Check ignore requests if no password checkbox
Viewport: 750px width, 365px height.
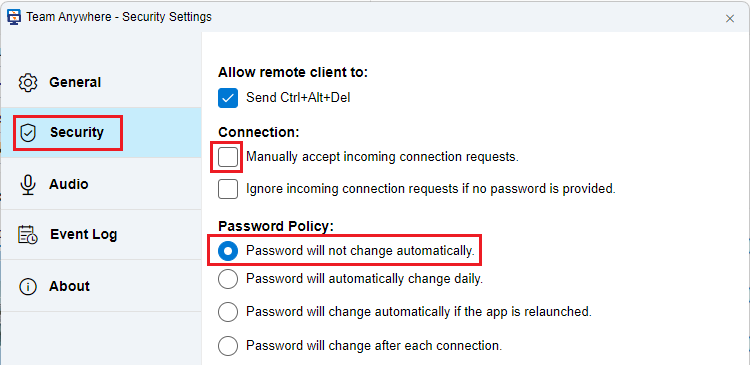coord(228,188)
